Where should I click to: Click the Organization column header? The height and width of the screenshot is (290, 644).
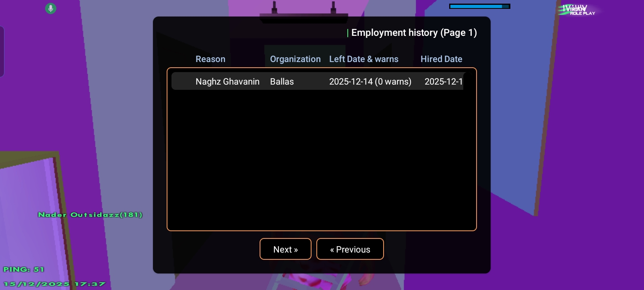pos(295,59)
